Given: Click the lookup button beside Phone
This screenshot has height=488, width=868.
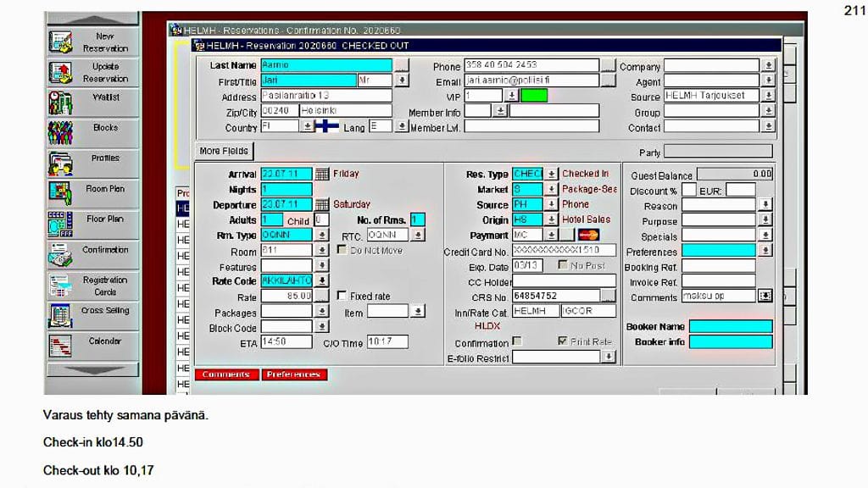Looking at the screenshot, I should pyautogui.click(x=608, y=65).
